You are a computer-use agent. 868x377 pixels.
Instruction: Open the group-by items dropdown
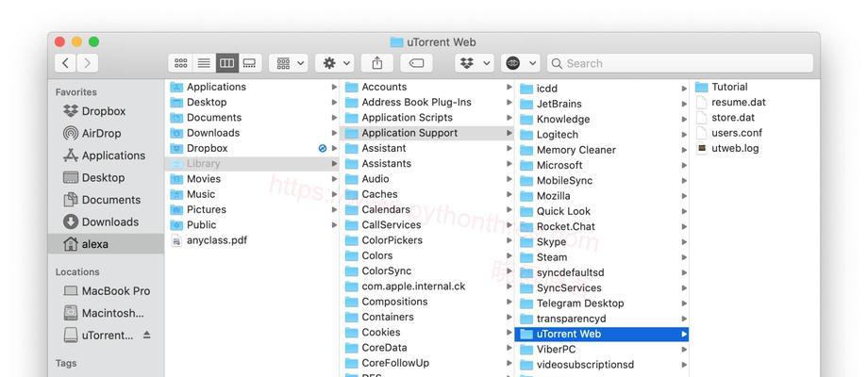(x=289, y=63)
